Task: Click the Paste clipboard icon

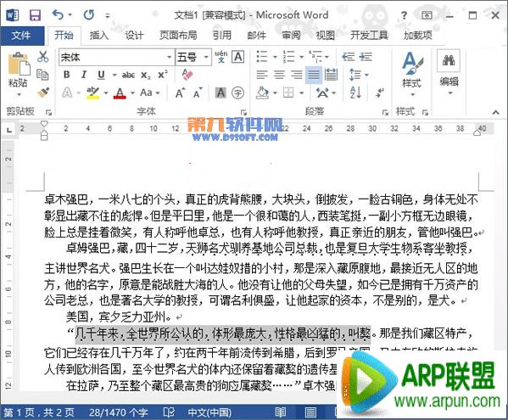Action: click(19, 64)
